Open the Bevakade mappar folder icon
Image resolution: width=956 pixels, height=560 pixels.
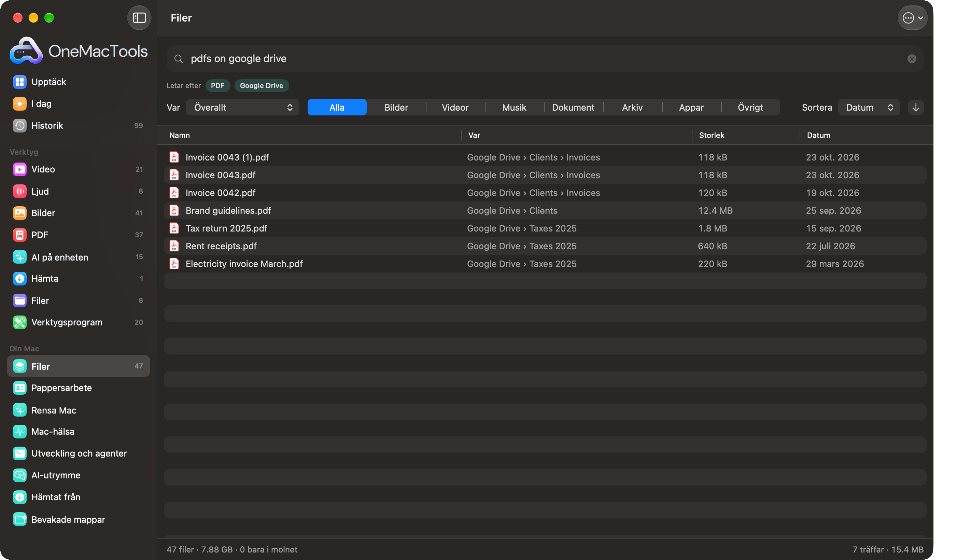[x=20, y=519]
